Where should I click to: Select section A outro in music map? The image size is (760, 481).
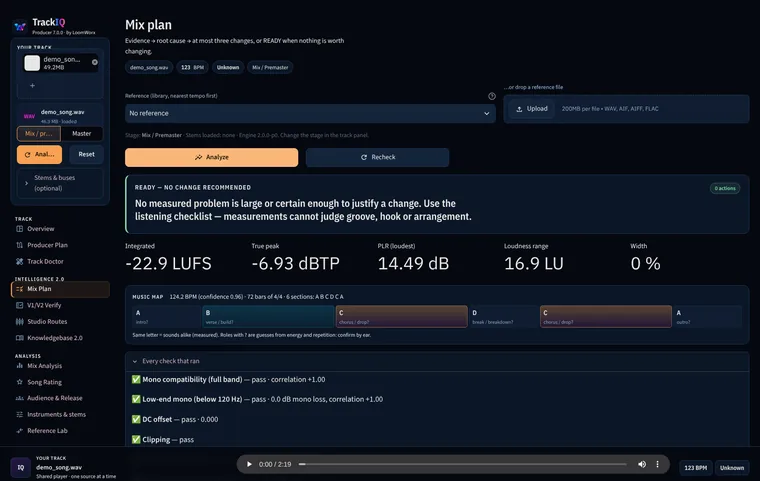708,317
